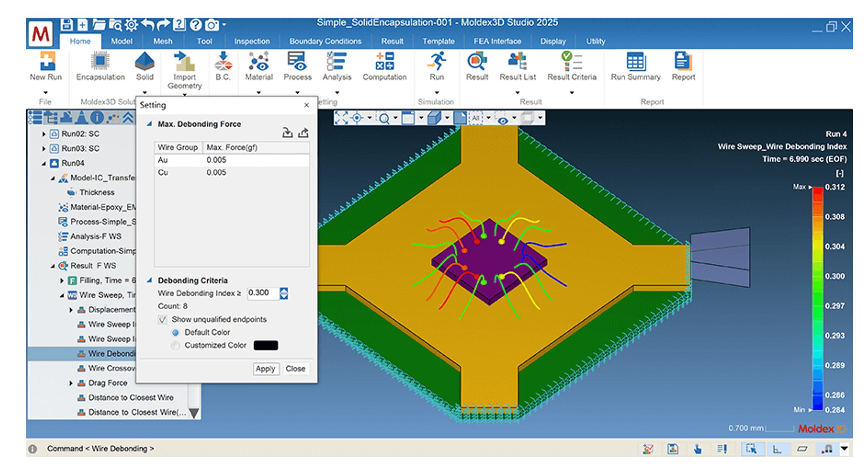This screenshot has height=472, width=868.
Task: Click the Undo arrow
Action: point(148,25)
